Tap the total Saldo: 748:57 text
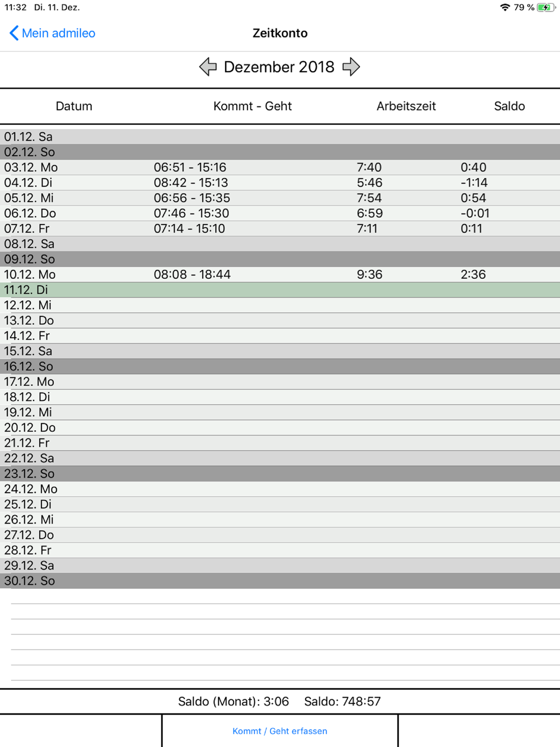 [x=342, y=701]
